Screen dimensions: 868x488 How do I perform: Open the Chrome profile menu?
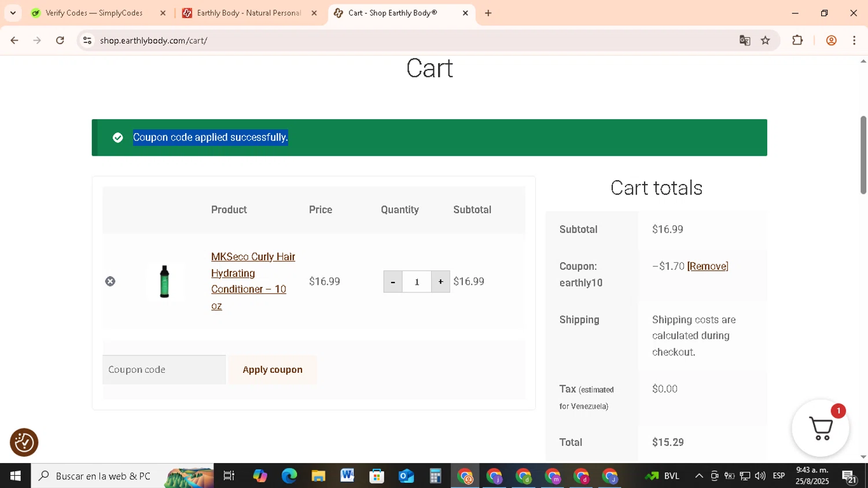click(832, 41)
